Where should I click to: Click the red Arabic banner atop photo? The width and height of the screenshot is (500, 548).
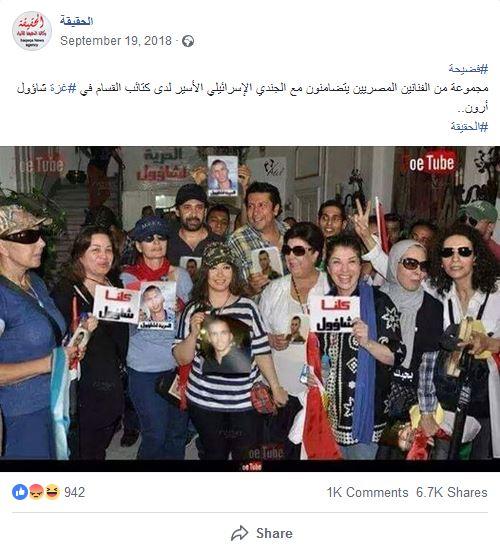click(x=164, y=165)
